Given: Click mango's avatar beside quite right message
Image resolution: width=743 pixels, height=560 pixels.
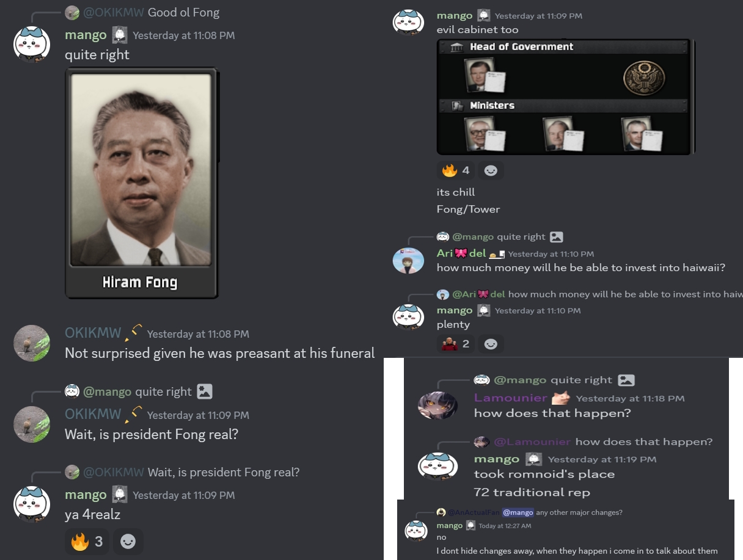Looking at the screenshot, I should click(x=32, y=45).
